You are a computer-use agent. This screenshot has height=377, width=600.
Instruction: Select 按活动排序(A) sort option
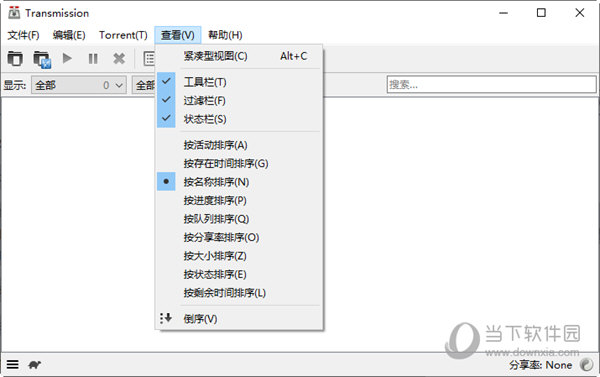pos(240,145)
